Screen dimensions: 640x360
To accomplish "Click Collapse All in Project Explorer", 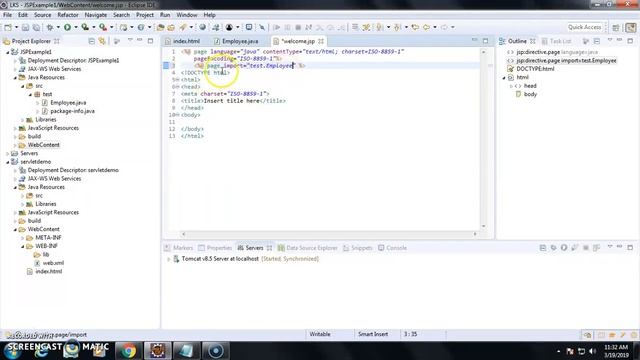I will (91, 41).
